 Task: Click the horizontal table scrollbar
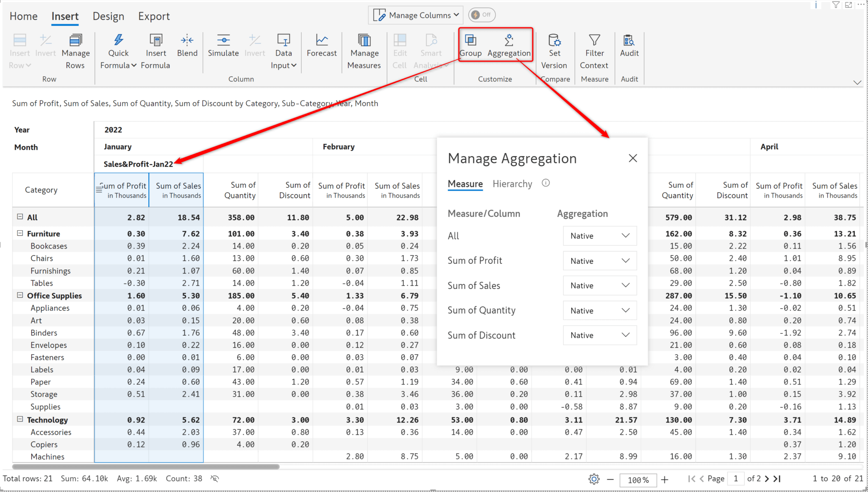(x=146, y=467)
